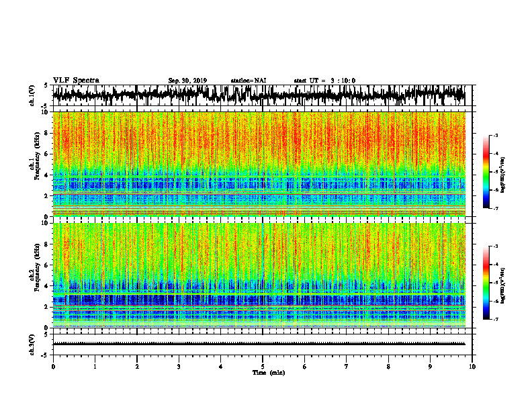Viewport: 532px width, 411px height.
Task: Click the "station=NAI" header label
Action: click(249, 81)
